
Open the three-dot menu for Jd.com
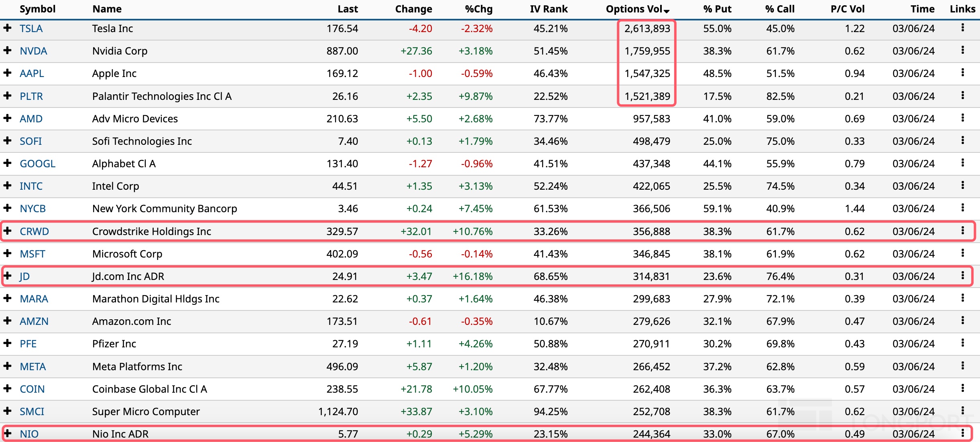[962, 276]
